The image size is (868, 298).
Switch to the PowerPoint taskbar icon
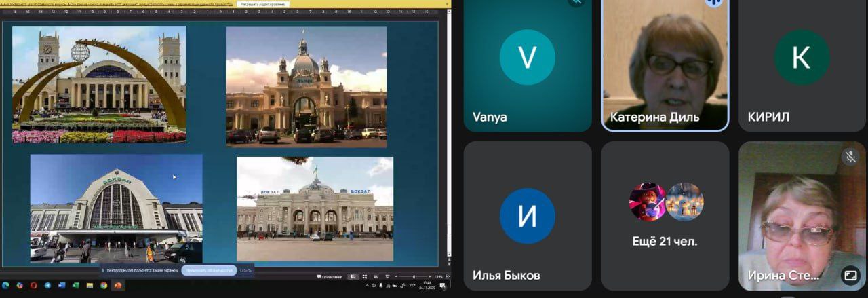click(118, 285)
